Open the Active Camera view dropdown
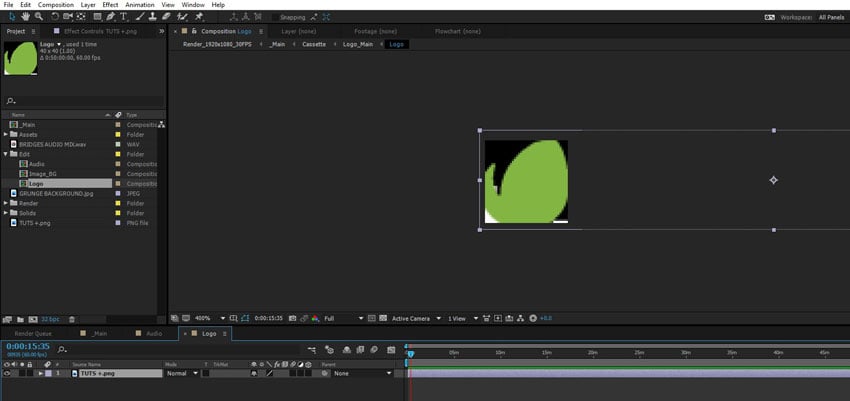This screenshot has width=850, height=401. 416,319
